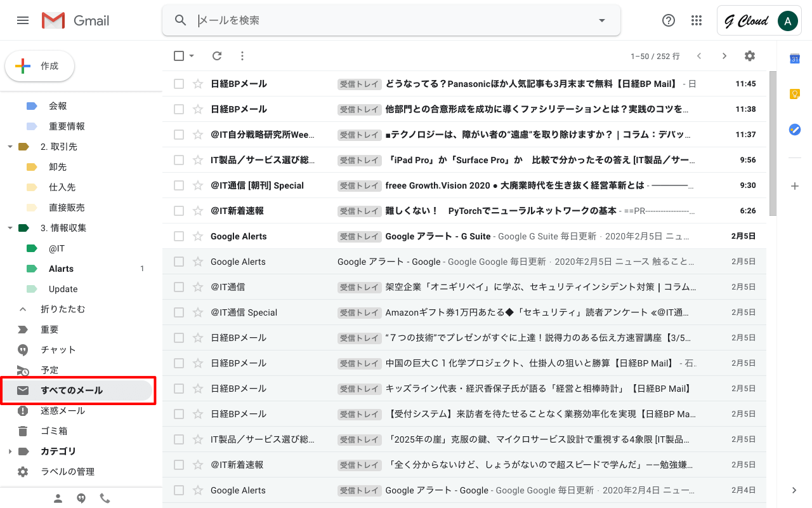This screenshot has width=812, height=508.
Task: Open the Google apps grid
Action: (x=697, y=20)
